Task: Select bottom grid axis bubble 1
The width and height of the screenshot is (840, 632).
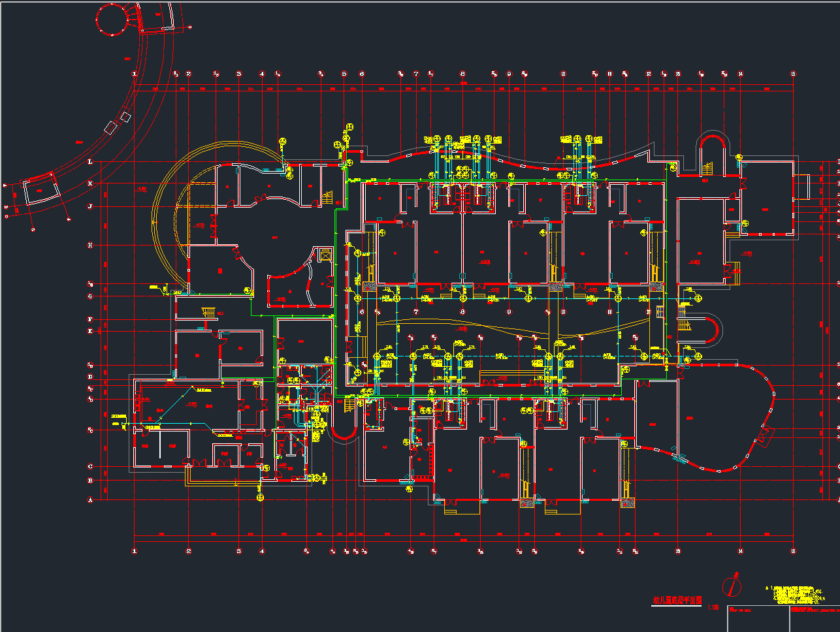Action: 135,551
